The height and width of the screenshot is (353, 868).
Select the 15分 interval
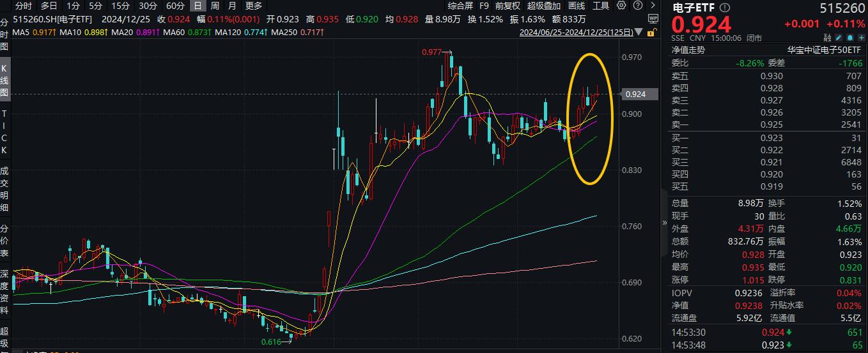(x=120, y=6)
